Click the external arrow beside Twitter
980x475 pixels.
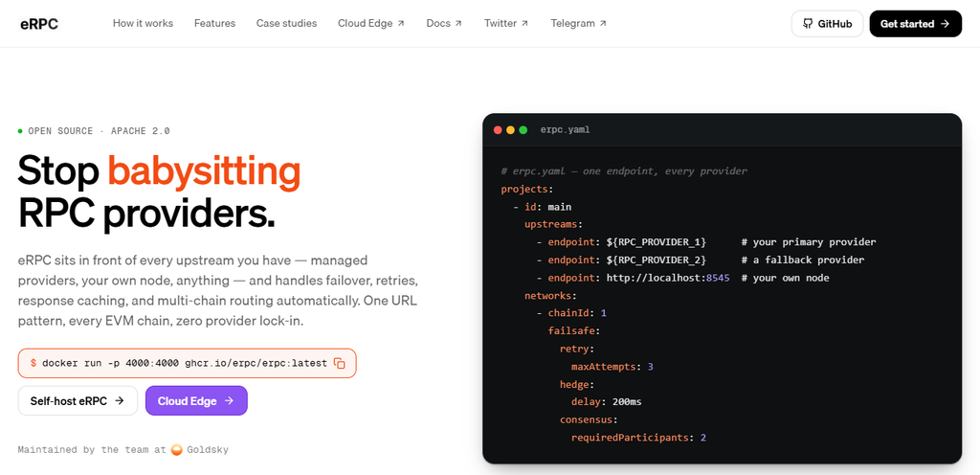point(525,24)
